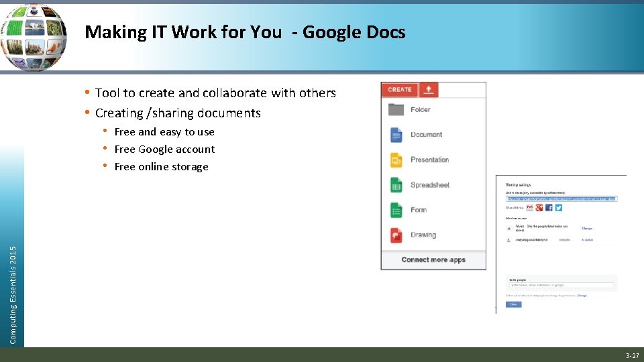
Task: Open the 'Is owner' permission dropdown
Action: click(x=588, y=240)
